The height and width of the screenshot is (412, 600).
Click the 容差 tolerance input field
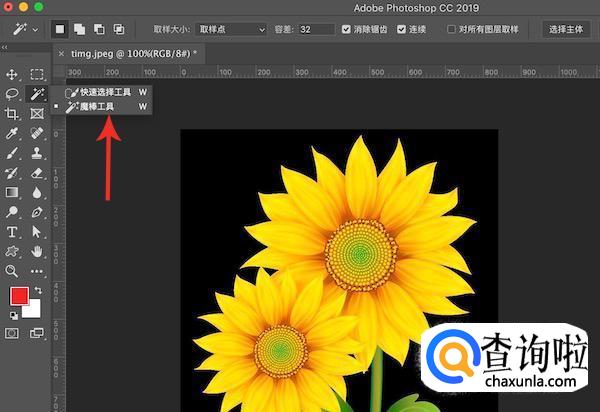tap(316, 29)
